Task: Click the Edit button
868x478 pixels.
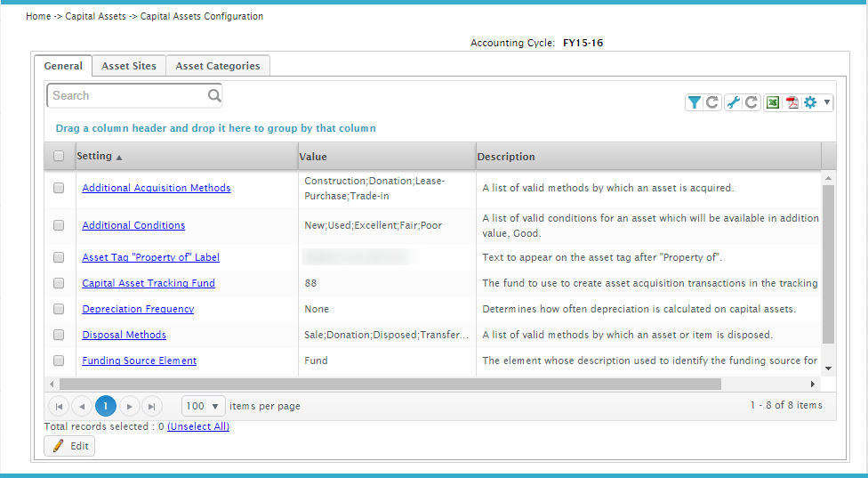Action: pos(69,446)
